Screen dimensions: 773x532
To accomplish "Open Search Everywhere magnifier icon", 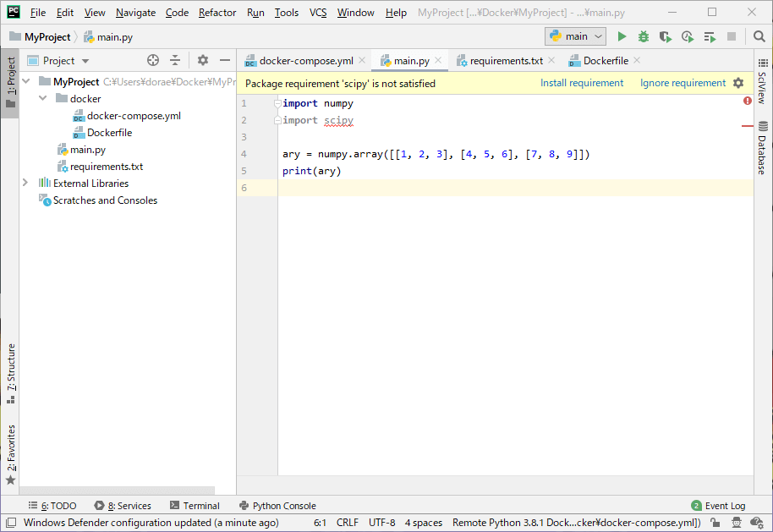I will (x=759, y=36).
